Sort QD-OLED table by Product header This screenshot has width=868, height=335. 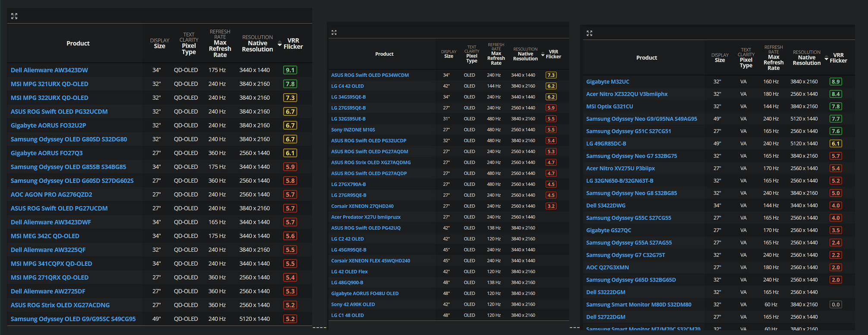(78, 43)
